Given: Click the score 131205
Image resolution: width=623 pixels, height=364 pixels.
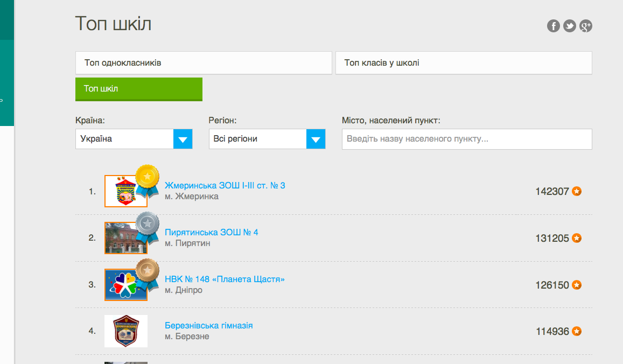Looking at the screenshot, I should 552,239.
